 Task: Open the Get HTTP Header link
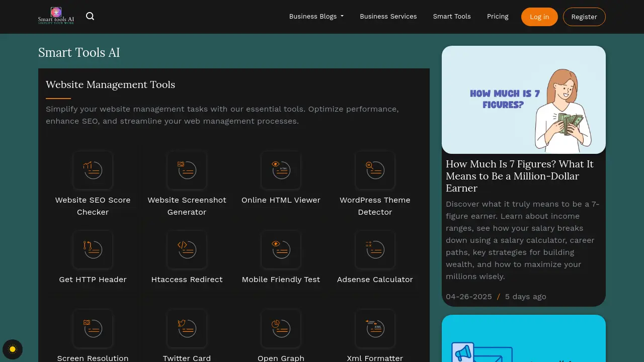(93, 280)
